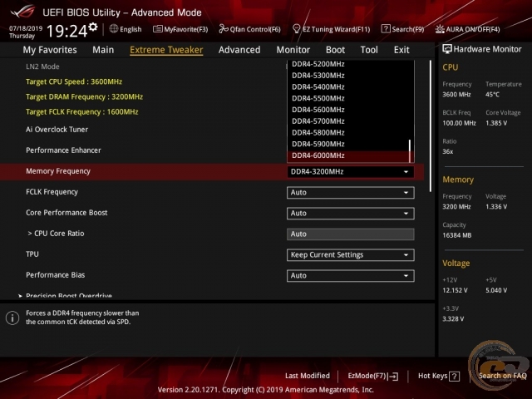Select the FCLK Frequency label
532x399 pixels.
click(52, 192)
